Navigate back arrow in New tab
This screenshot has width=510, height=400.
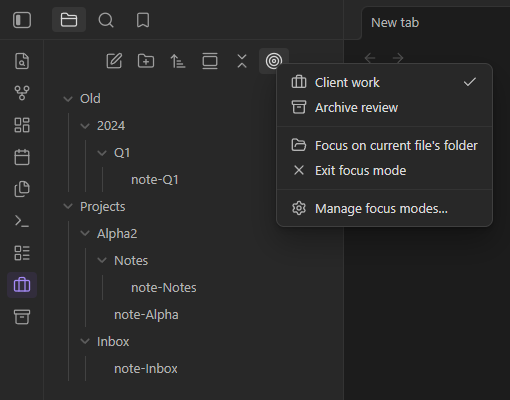(370, 58)
